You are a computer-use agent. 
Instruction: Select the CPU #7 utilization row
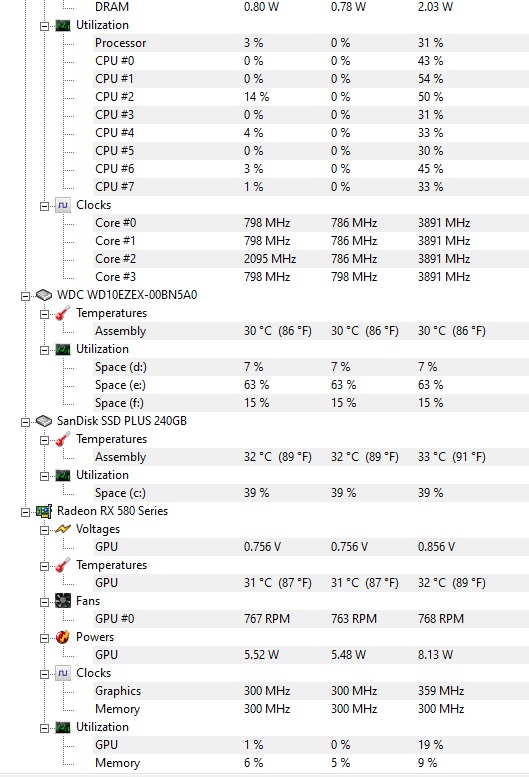[311, 187]
